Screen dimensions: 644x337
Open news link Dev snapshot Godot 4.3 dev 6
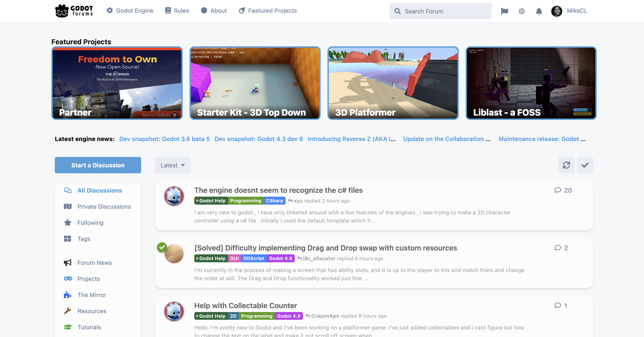point(259,139)
